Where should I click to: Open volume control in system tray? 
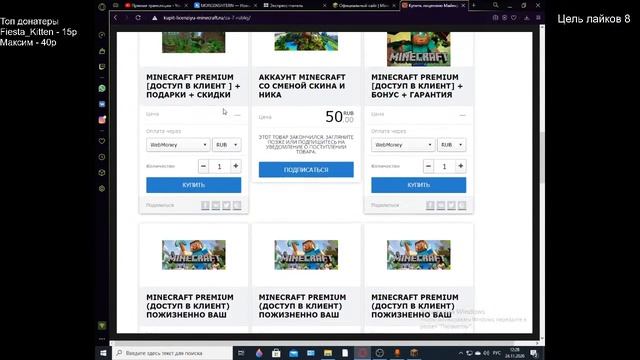486,353
